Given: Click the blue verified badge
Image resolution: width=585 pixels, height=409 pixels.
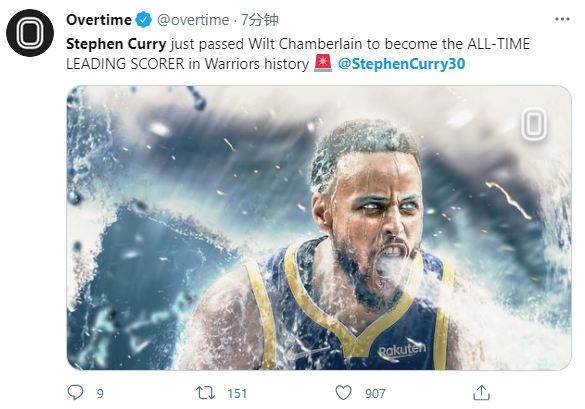Looking at the screenshot, I should 143,20.
